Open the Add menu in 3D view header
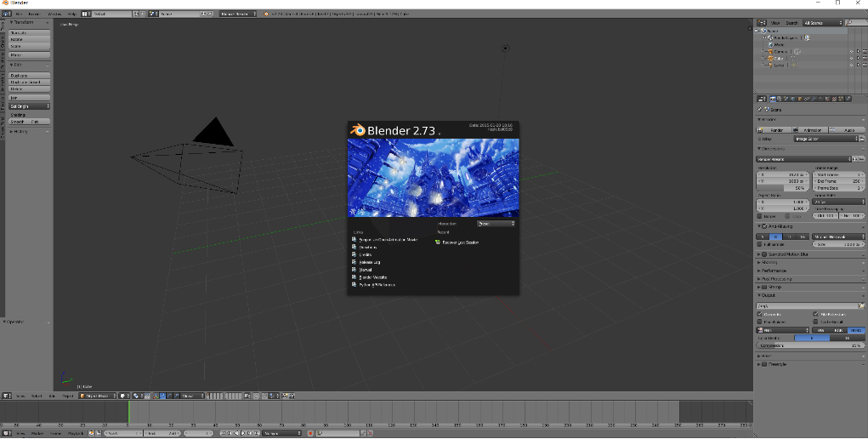This screenshot has width=868, height=439. (x=53, y=396)
